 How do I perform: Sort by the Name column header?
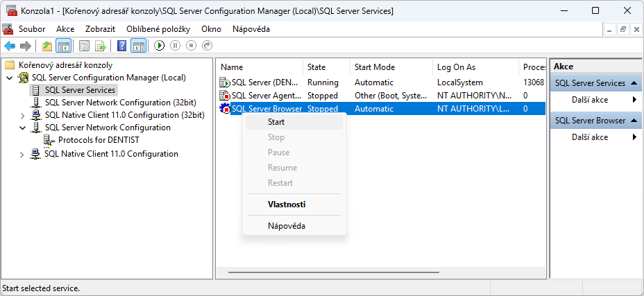pos(260,67)
